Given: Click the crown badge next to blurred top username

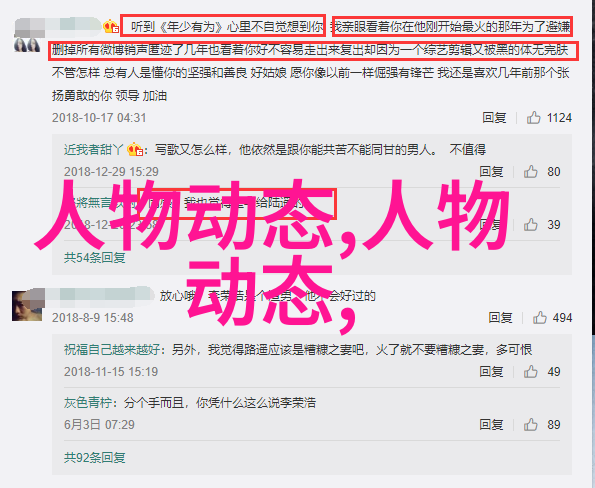Looking at the screenshot, I should [x=111, y=27].
